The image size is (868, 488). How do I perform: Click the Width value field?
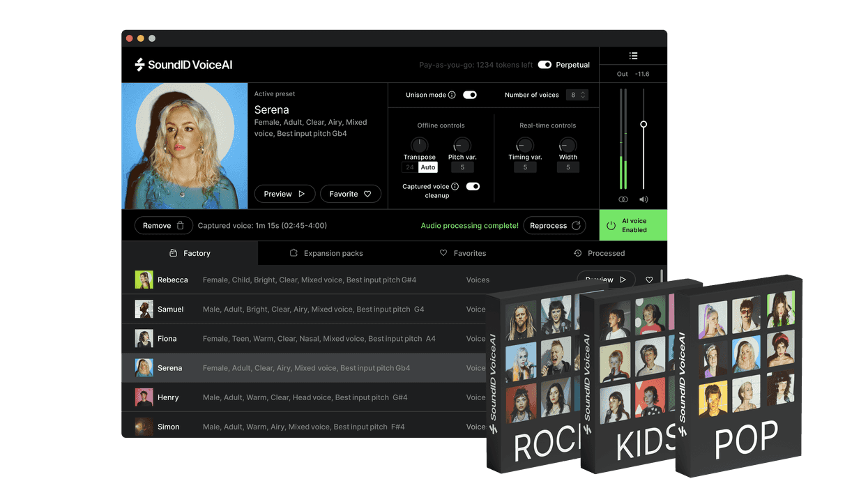point(568,167)
